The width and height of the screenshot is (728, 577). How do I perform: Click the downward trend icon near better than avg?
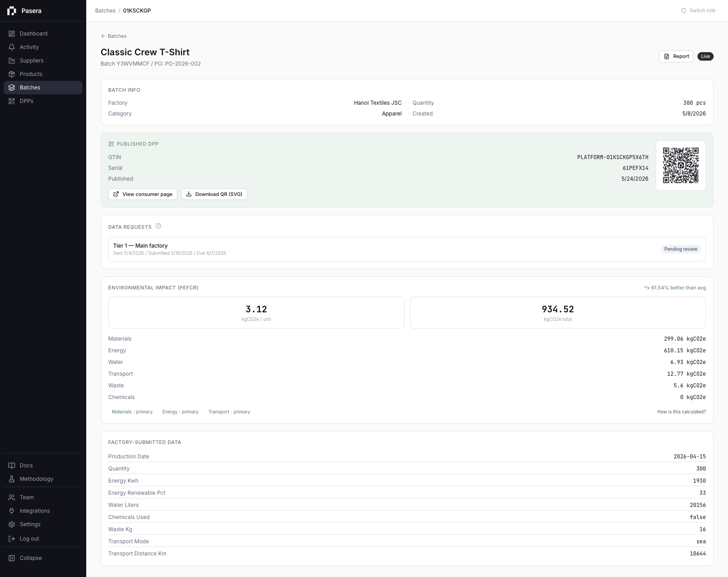[646, 288]
